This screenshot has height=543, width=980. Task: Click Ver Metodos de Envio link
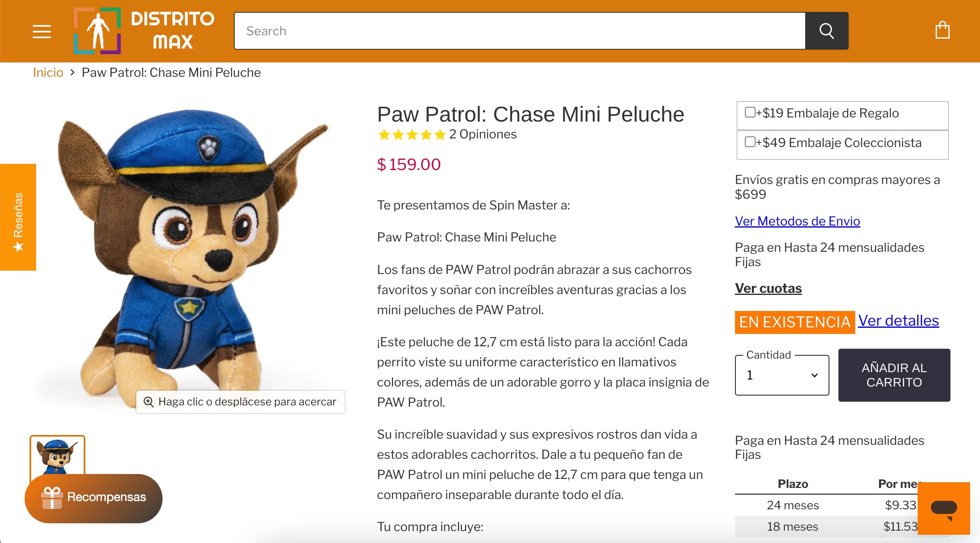797,221
